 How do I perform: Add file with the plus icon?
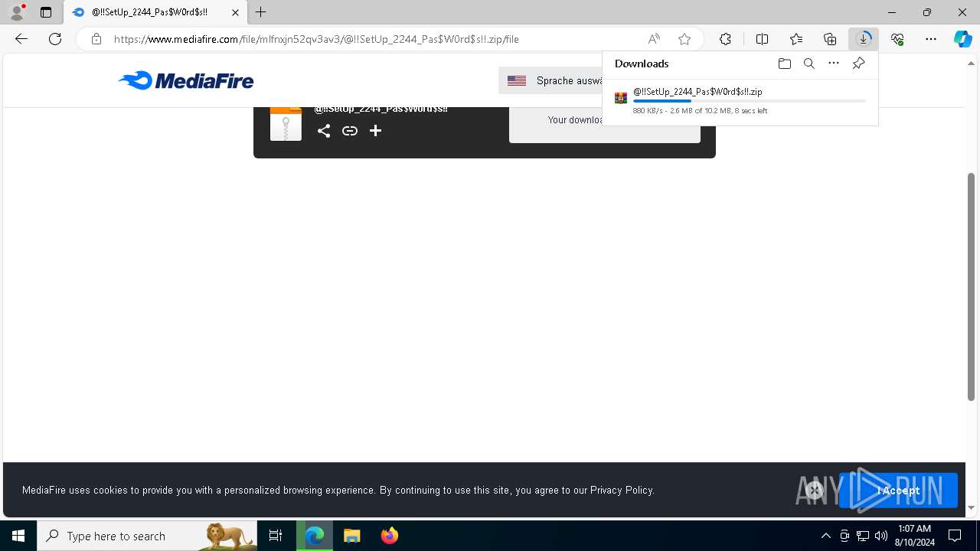click(x=375, y=131)
